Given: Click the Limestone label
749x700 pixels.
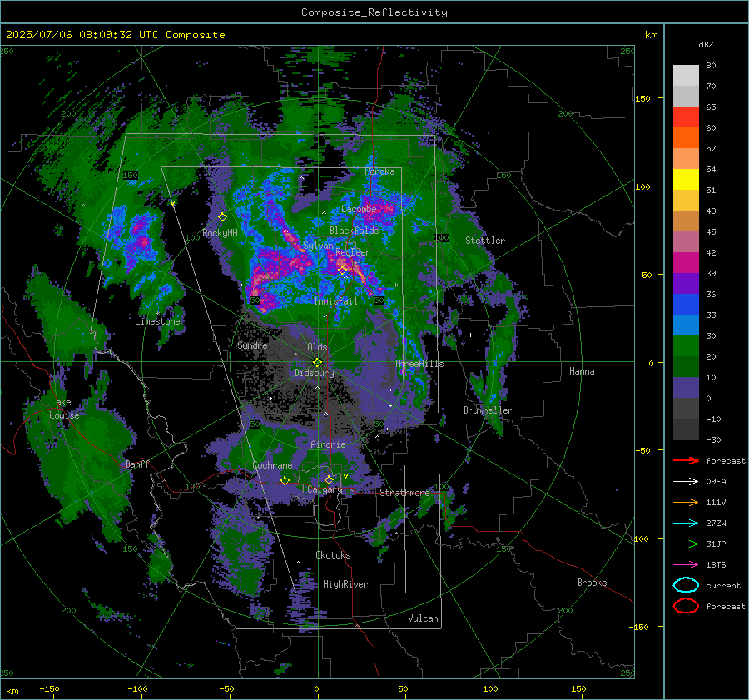Looking at the screenshot, I should [x=157, y=321].
